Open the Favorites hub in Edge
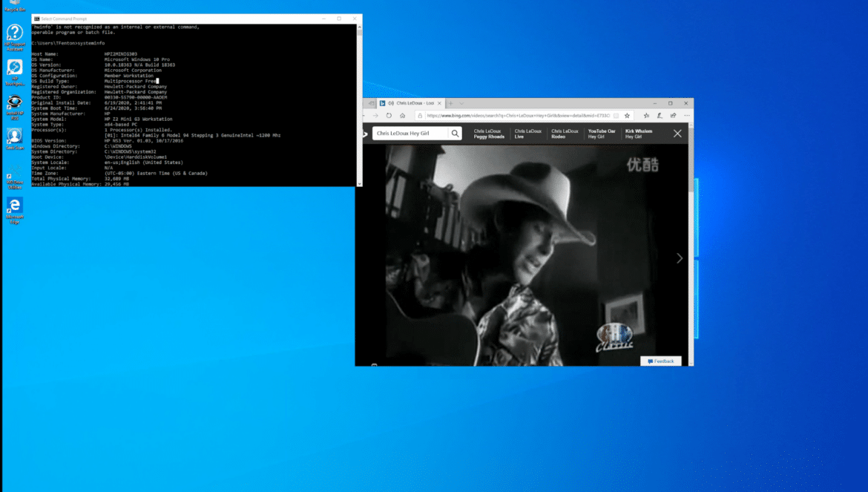 pos(646,116)
